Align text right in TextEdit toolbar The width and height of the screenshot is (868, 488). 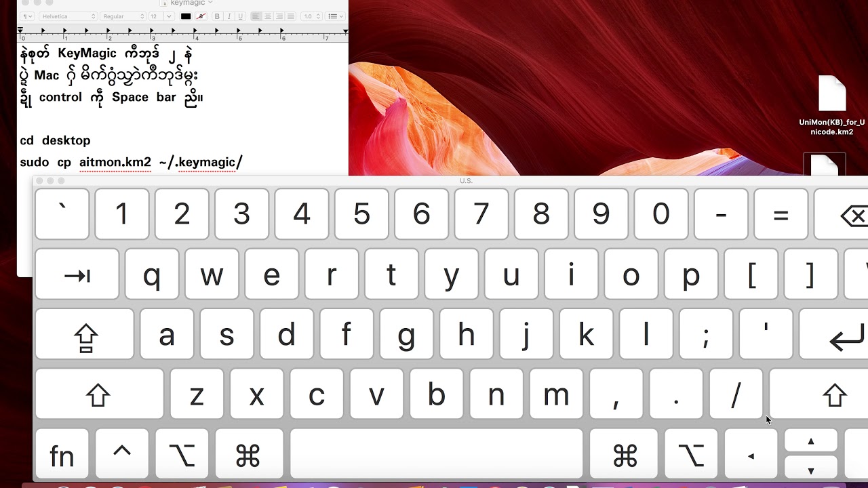pyautogui.click(x=279, y=16)
